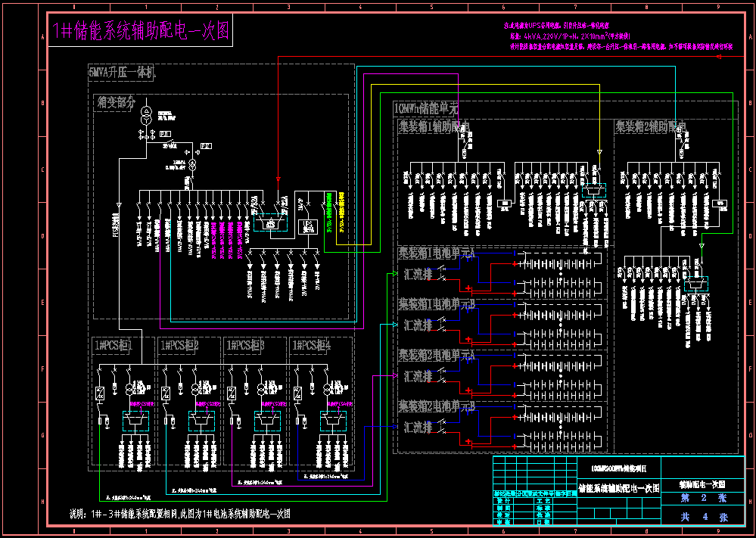Click the magenta switch label in 1#PCS柜1
The image size is (756, 538).
coord(142,404)
